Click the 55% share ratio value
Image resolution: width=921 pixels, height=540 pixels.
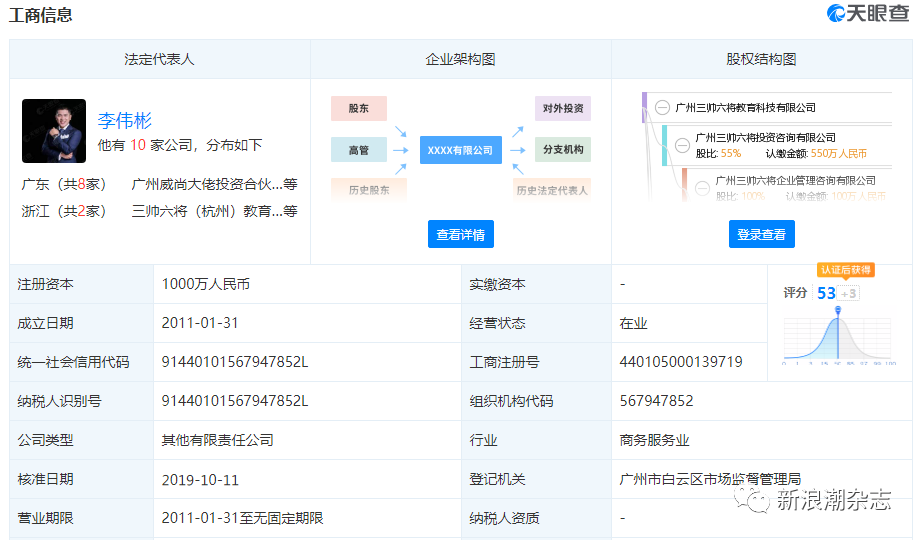[x=731, y=154]
